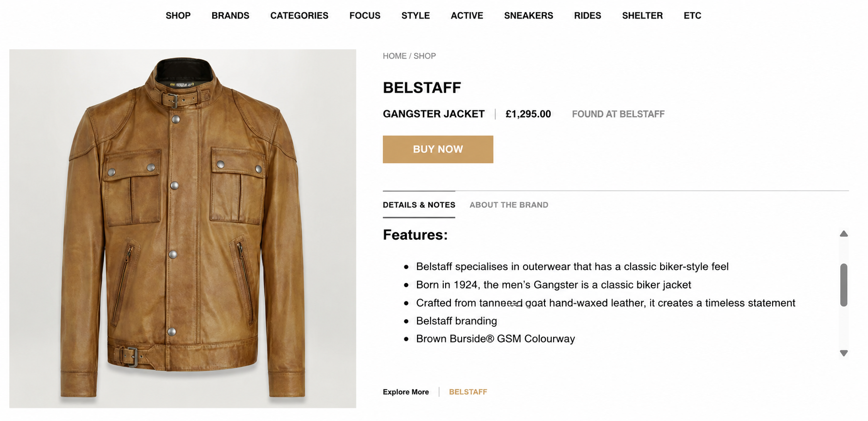Go to RIDES in the top menu
This screenshot has width=868, height=421.
(x=587, y=15)
